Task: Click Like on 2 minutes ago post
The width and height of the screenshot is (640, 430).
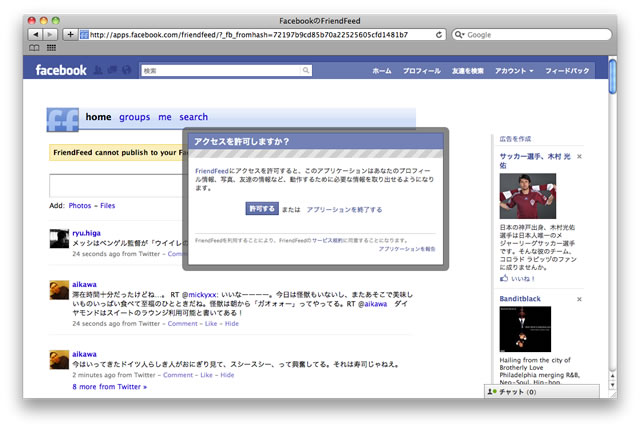Action: point(207,375)
